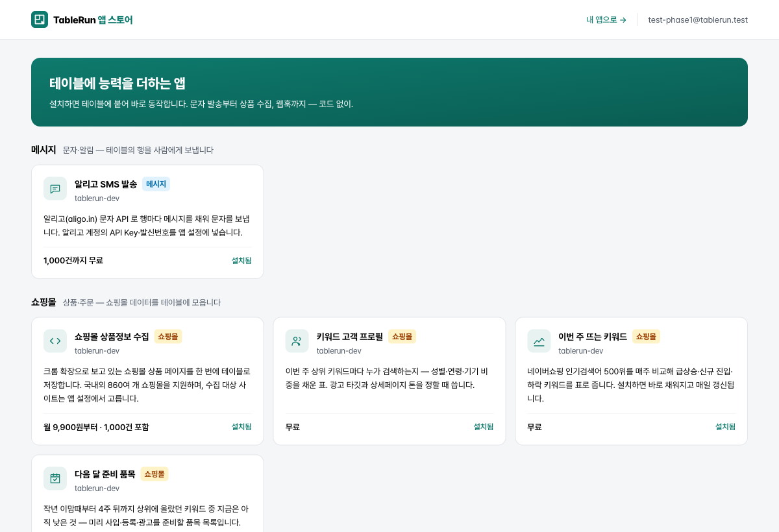Click the banner subtitle starting 설치하면 테이블에

(201, 104)
